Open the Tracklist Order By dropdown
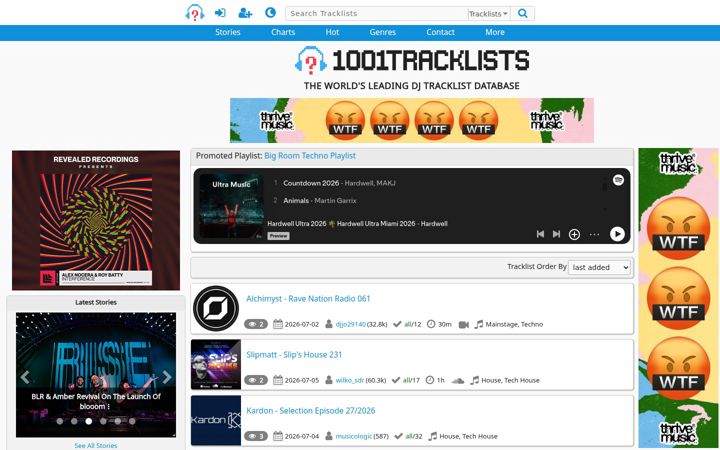 coord(599,267)
